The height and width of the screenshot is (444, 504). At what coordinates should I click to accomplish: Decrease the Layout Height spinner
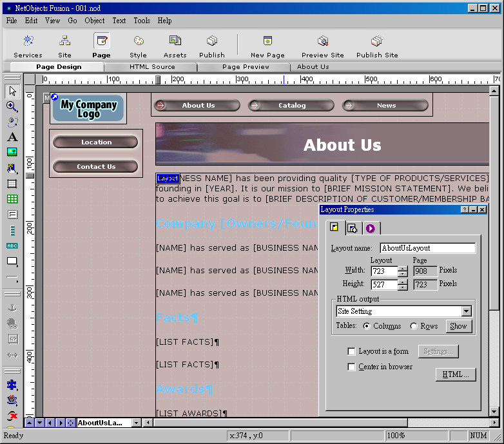(402, 287)
